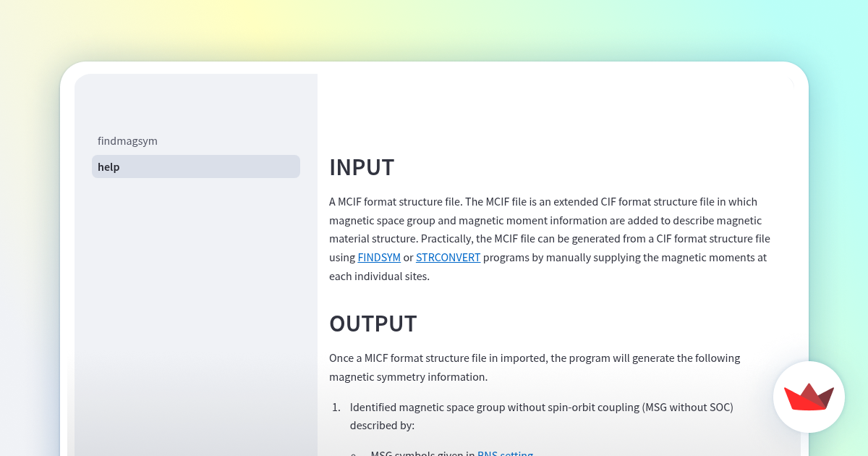Select the help page in sidebar
The height and width of the screenshot is (456, 868).
pos(195,166)
